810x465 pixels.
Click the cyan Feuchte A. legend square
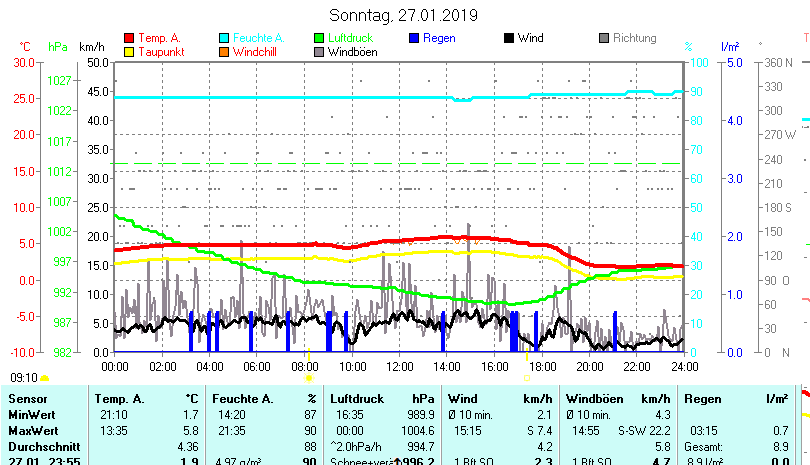click(224, 38)
